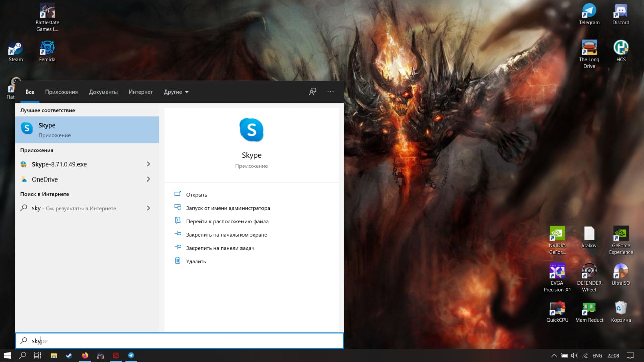Image resolution: width=644 pixels, height=362 pixels.
Task: Launch UltraISO from the desktop
Action: pos(621,275)
